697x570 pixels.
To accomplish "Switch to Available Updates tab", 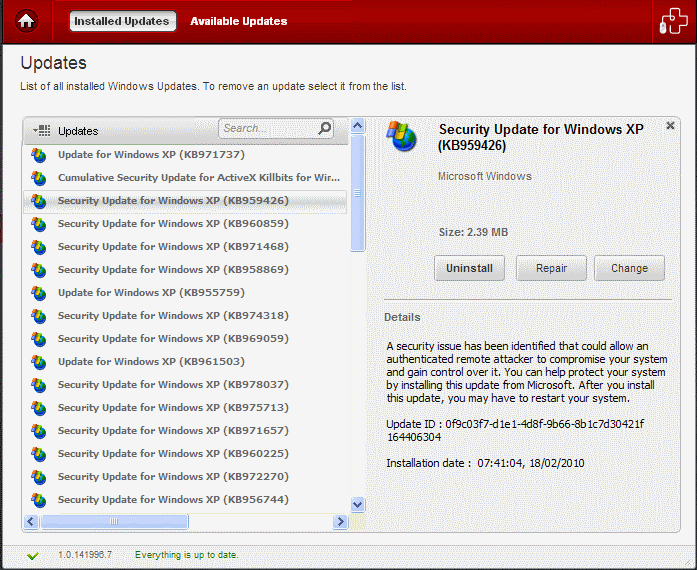I will point(239,21).
